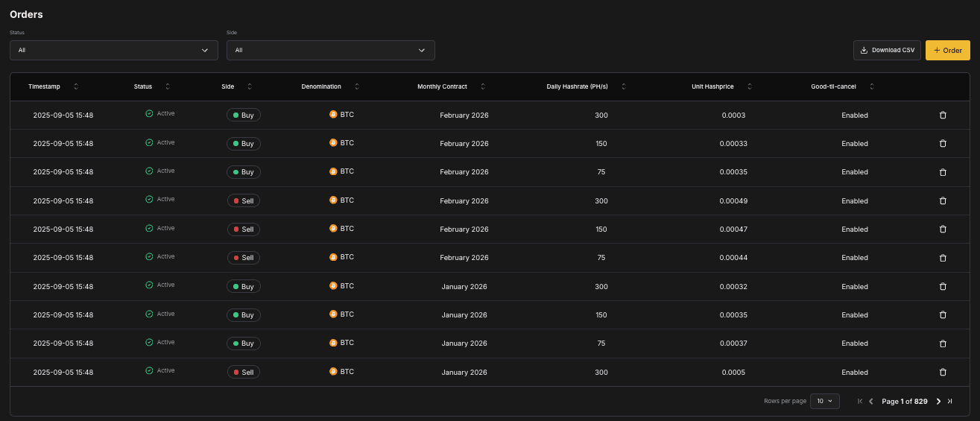Screen dimensions: 980x421
Task: Click Sell badge on 0.00047 hashprice row
Action: (x=244, y=230)
